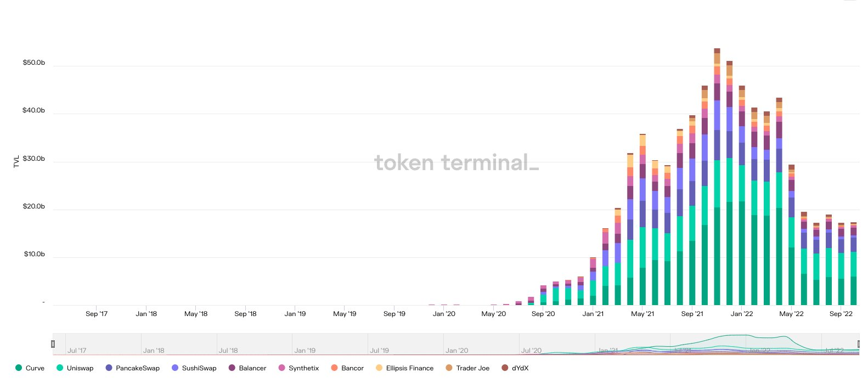Screen dimensions: 868x383
Task: Click the PancakeSwap legend circle icon
Action: point(109,368)
